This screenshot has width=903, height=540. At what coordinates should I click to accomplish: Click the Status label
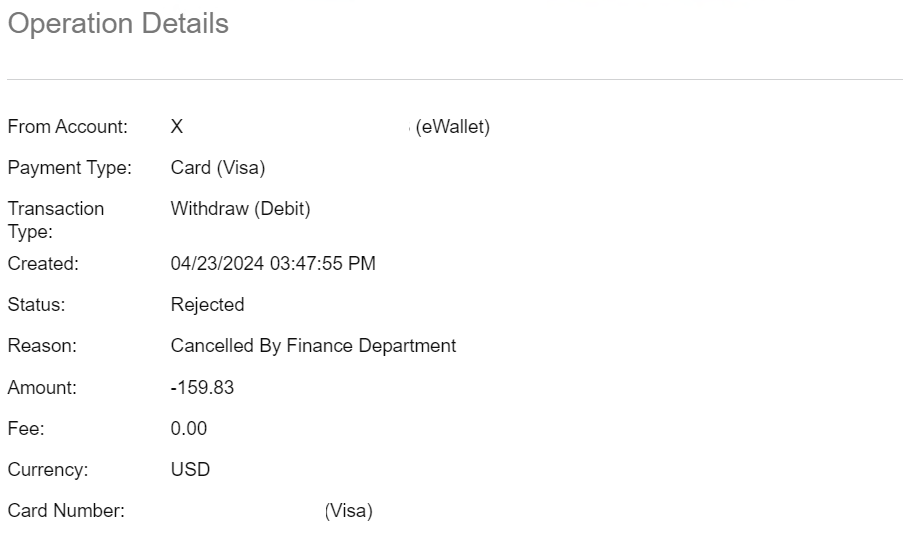[x=36, y=305]
